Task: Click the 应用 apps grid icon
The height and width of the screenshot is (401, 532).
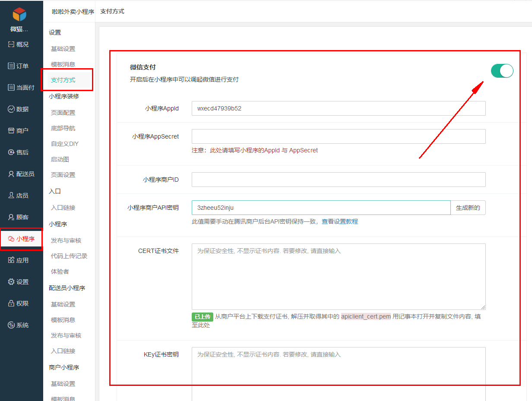Action: pos(11,260)
